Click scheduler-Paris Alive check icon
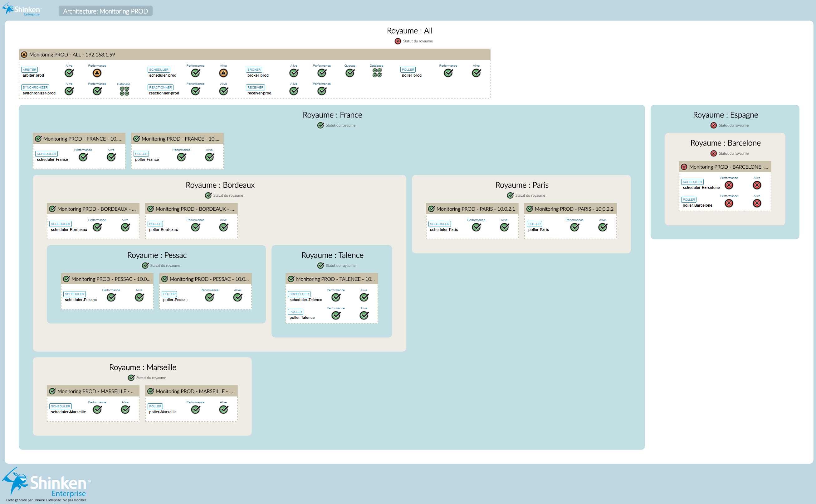816x504 pixels. [504, 227]
